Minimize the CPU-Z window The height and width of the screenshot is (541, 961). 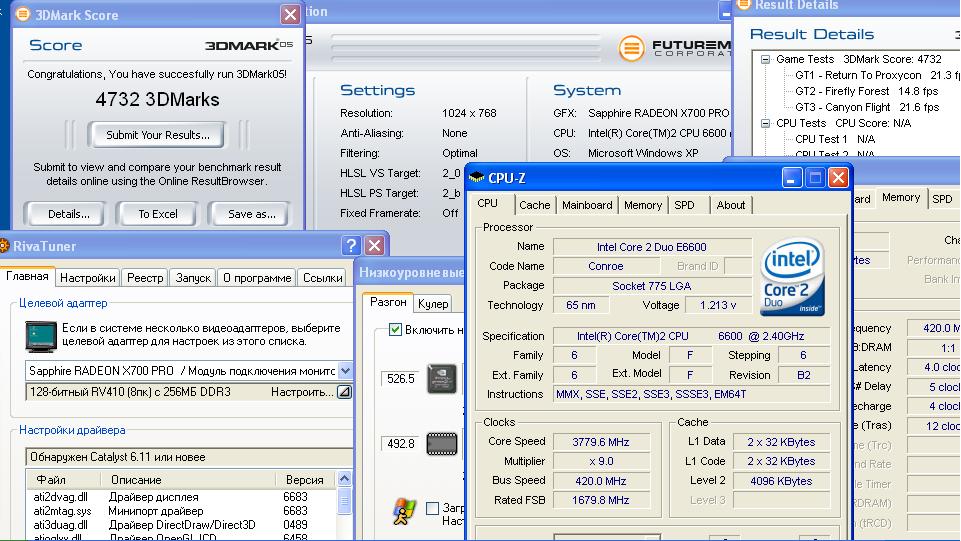[792, 178]
